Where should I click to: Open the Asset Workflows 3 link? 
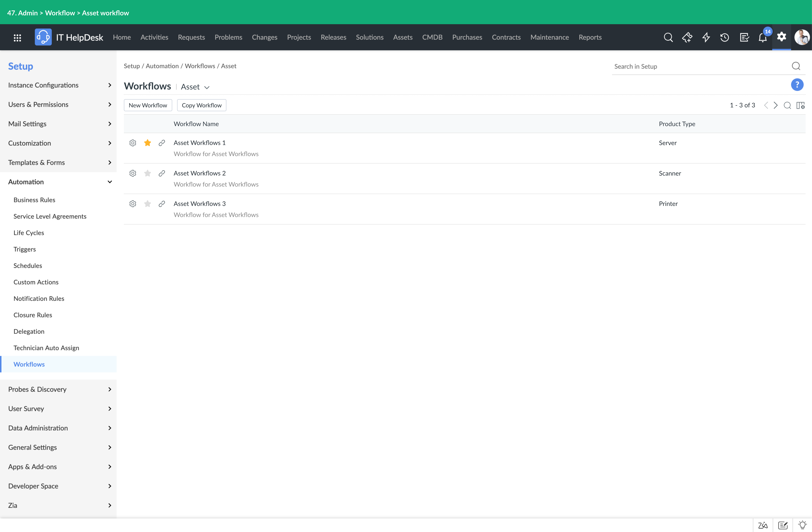click(200, 204)
